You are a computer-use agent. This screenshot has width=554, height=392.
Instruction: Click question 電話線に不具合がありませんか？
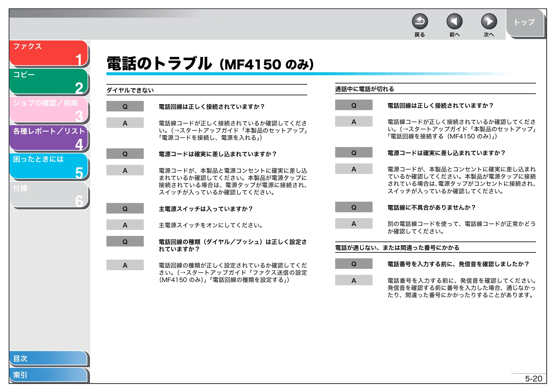point(432,207)
